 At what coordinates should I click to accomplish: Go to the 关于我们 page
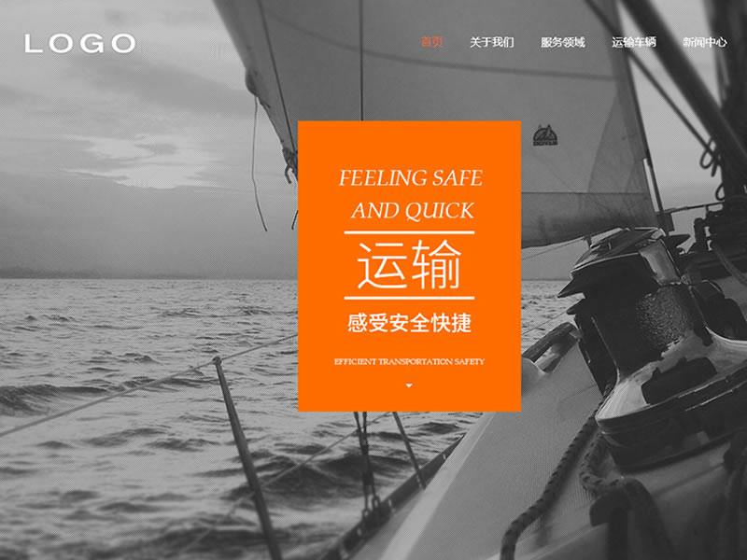click(x=492, y=42)
